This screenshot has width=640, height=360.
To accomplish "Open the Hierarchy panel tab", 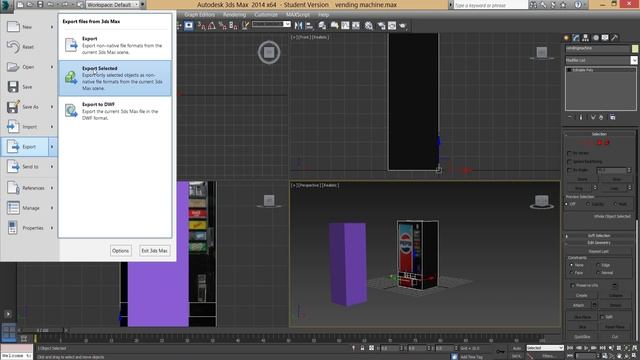I will coord(585,38).
